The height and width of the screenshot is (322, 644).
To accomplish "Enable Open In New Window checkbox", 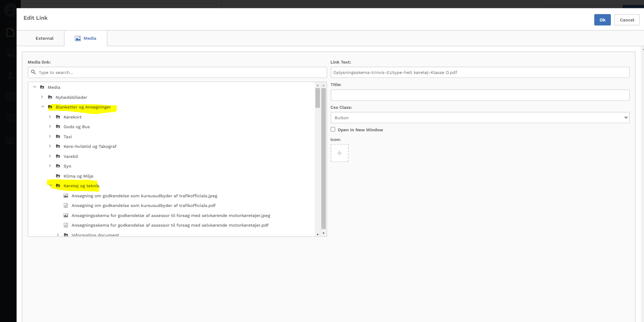I will [x=333, y=130].
